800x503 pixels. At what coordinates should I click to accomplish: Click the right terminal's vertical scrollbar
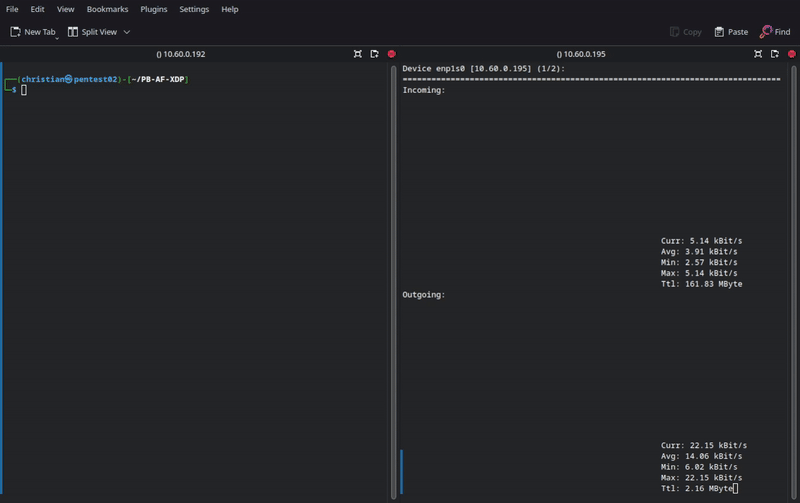tap(794, 282)
